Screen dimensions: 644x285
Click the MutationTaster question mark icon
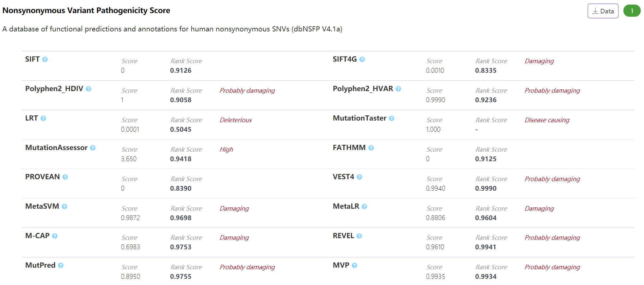pos(391,118)
